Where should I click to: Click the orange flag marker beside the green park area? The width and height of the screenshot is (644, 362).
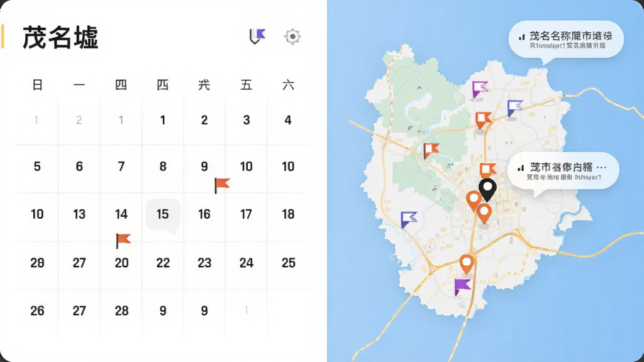tap(431, 150)
